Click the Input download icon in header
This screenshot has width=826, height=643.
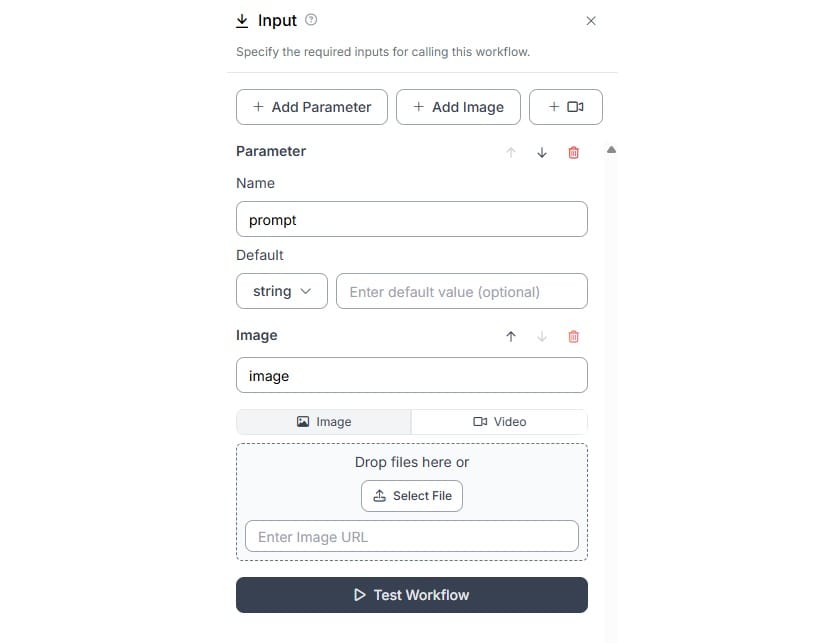click(x=242, y=21)
